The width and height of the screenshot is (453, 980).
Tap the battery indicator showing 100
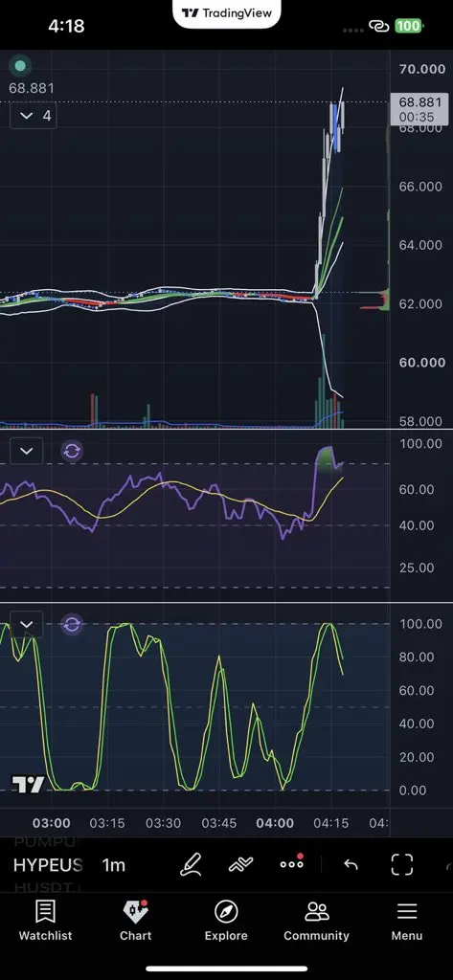pos(409,26)
